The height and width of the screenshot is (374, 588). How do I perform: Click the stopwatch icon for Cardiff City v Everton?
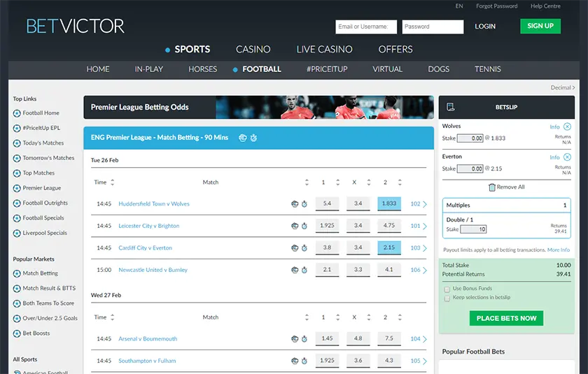click(304, 248)
